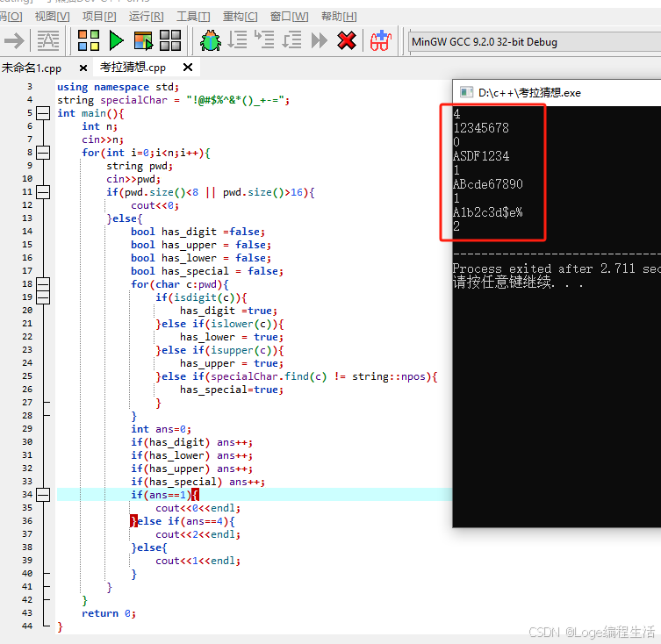Collapse the main() fold on line 5

click(43, 113)
